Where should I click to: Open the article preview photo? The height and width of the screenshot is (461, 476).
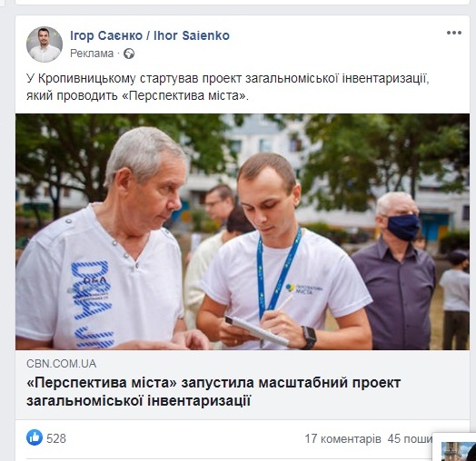(x=243, y=231)
